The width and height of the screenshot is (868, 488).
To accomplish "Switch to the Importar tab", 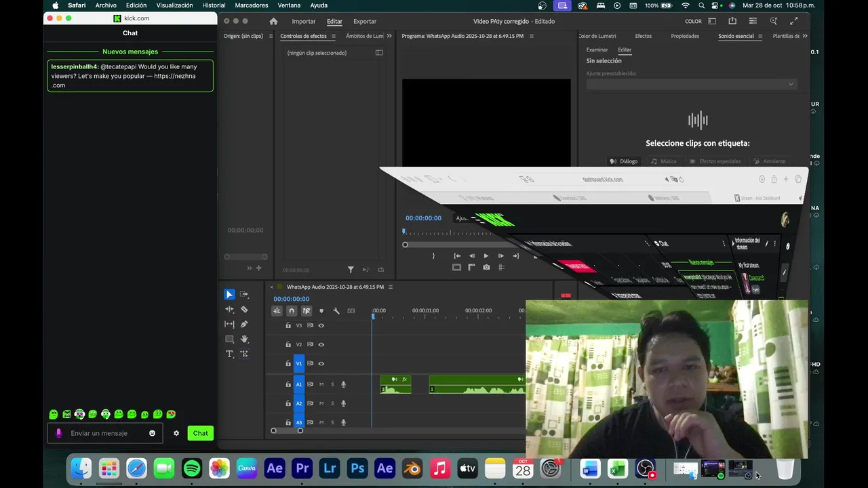I will (304, 21).
